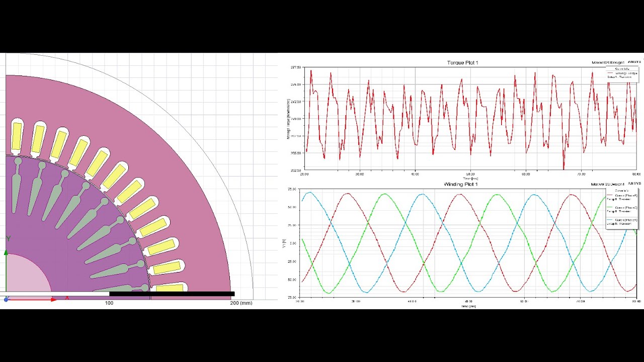644x362 pixels.
Task: Click the '40.00' time tick on Torque plot
Action: coord(415,174)
